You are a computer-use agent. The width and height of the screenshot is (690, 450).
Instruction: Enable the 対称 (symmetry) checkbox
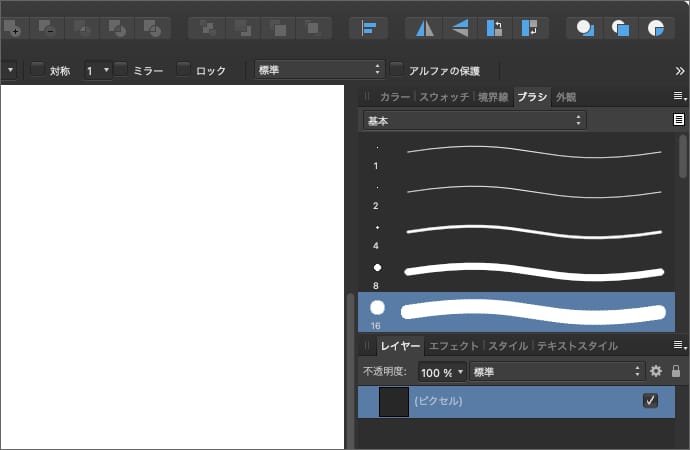point(38,70)
